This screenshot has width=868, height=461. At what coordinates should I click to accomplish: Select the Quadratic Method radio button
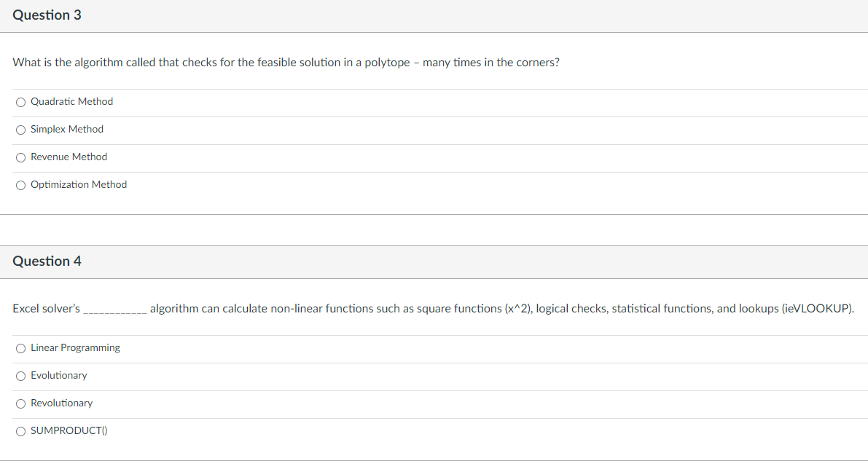tap(20, 102)
